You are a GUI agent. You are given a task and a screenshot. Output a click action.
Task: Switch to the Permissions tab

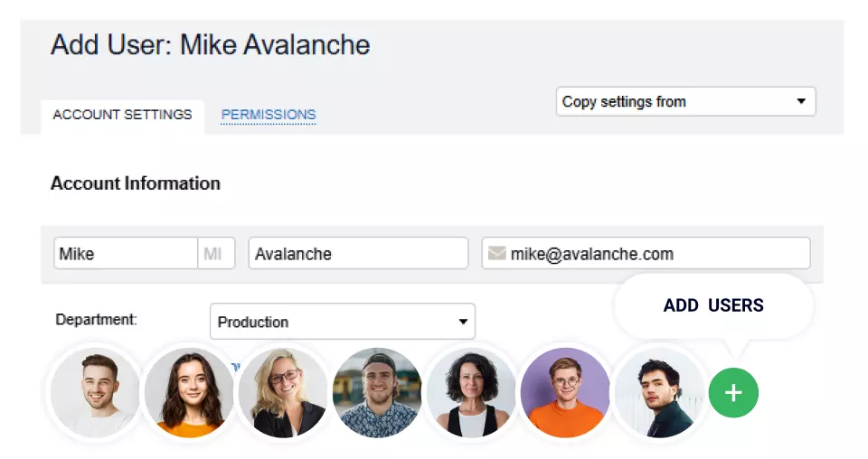tap(269, 115)
